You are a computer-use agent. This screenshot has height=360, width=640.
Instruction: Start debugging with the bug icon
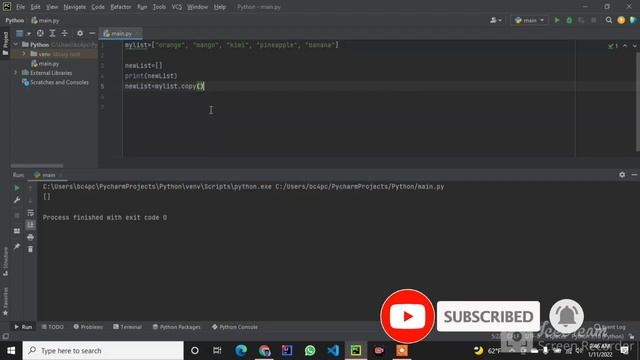[569, 20]
